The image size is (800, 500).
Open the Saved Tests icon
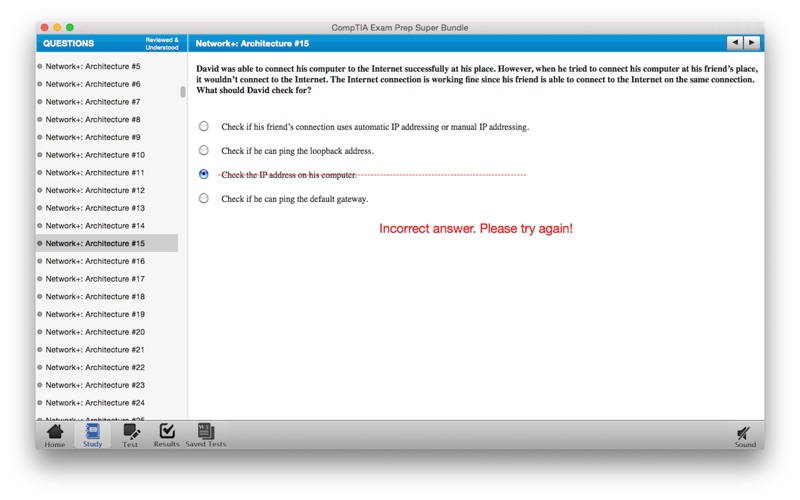205,434
